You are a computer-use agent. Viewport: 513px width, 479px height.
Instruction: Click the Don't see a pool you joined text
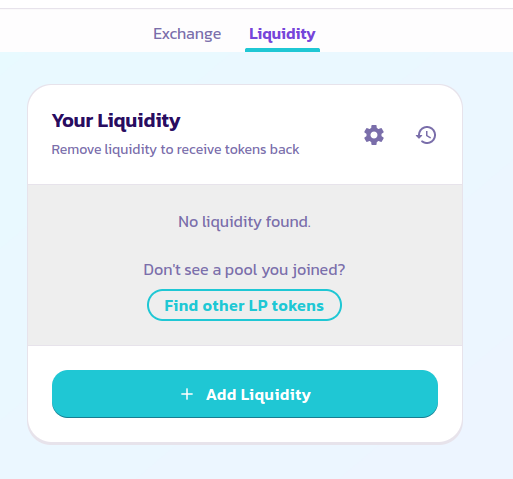[x=244, y=270]
